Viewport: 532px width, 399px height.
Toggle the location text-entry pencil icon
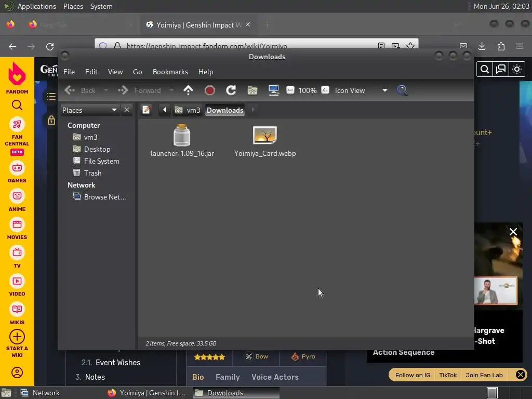point(146,110)
